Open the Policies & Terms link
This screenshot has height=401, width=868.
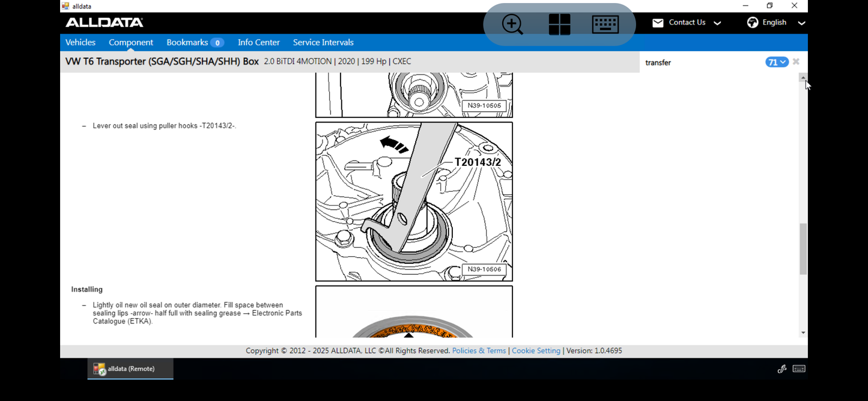479,350
